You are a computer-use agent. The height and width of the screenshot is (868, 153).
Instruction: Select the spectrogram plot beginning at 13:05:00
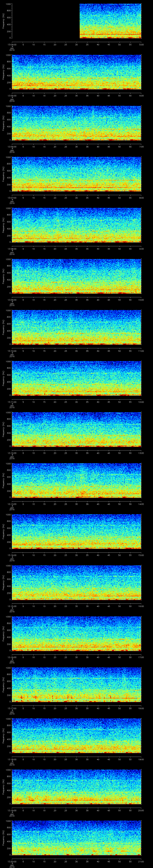pos(77,72)
